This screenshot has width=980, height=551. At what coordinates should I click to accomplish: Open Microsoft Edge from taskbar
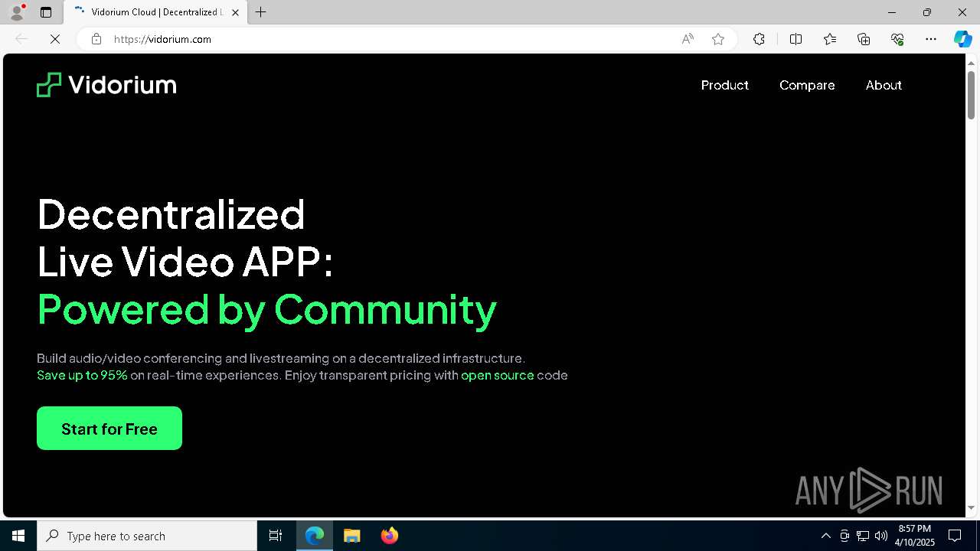(315, 536)
